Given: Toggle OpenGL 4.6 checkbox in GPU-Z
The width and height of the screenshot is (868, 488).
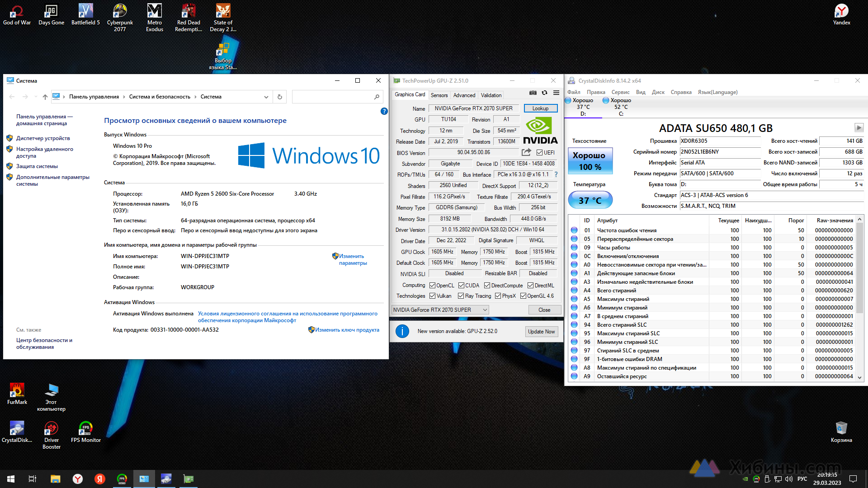Looking at the screenshot, I should click(x=523, y=296).
